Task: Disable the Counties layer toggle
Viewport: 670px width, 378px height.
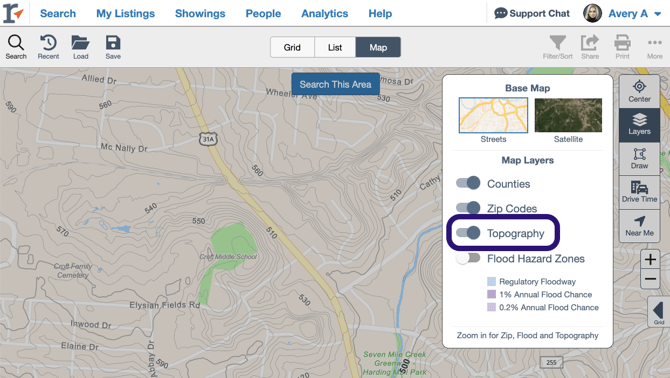Action: [x=468, y=183]
